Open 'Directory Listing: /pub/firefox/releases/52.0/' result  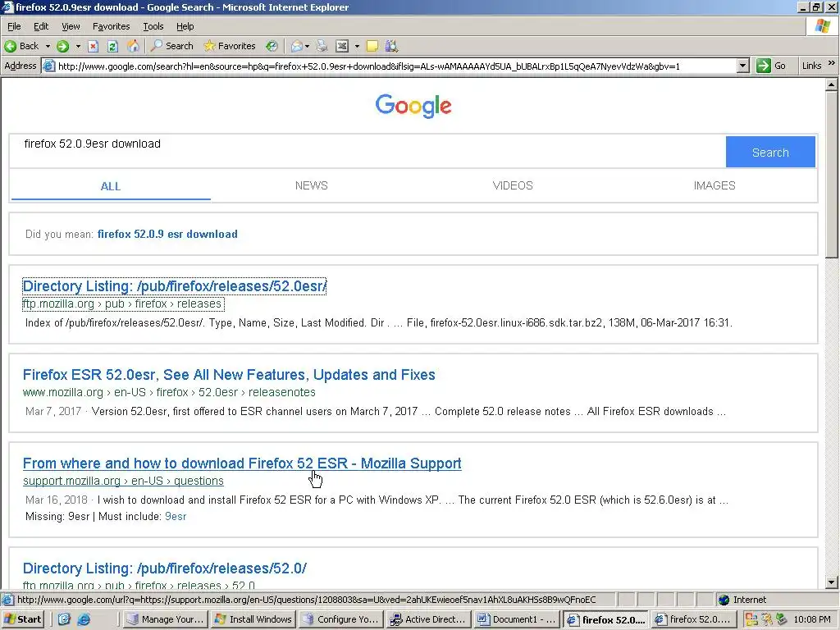pyautogui.click(x=164, y=568)
